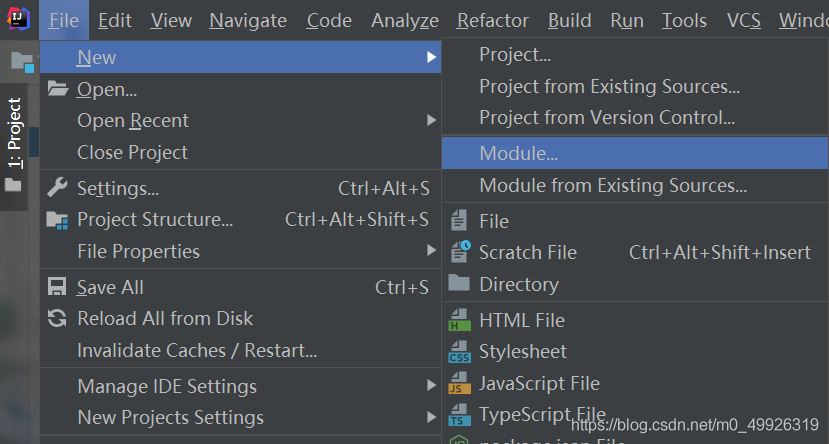Screen dimensions: 829x444
Task: Click the Open folder icon
Action: pos(58,89)
